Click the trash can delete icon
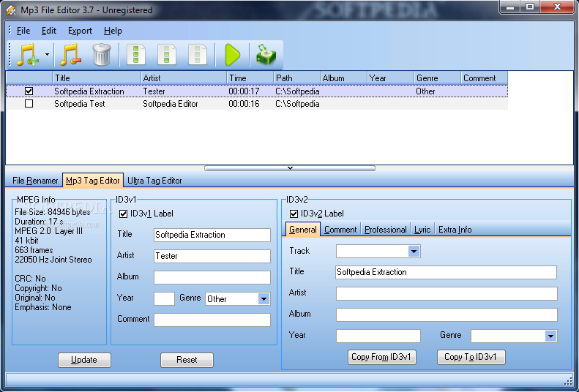This screenshot has height=392, width=579. point(102,55)
